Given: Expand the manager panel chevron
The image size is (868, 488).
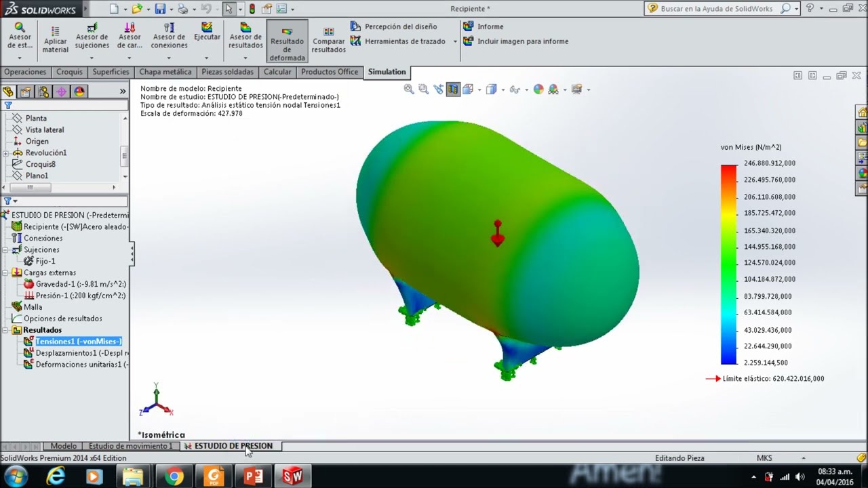Looking at the screenshot, I should click(x=123, y=91).
